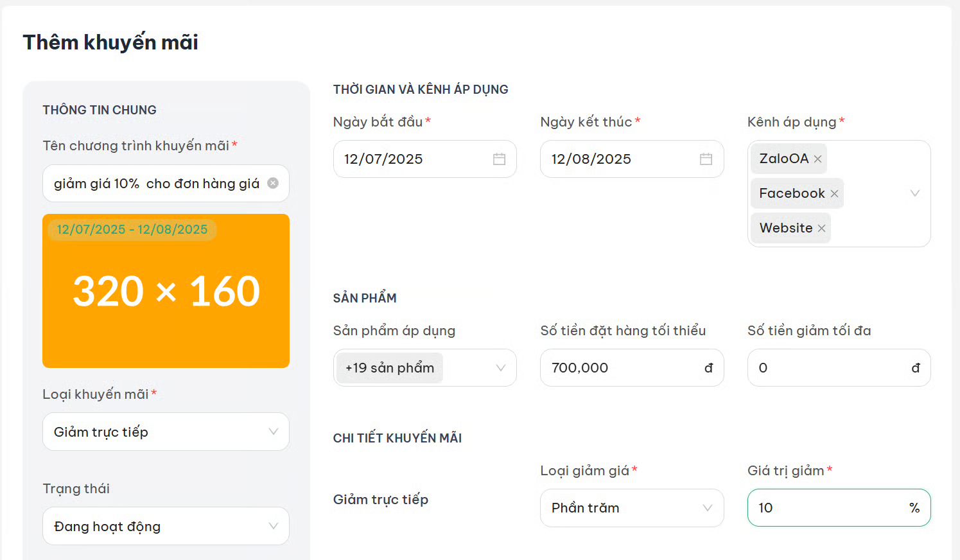Click the +19 sản phẩm tag
The width and height of the screenshot is (960, 560).
(x=390, y=368)
